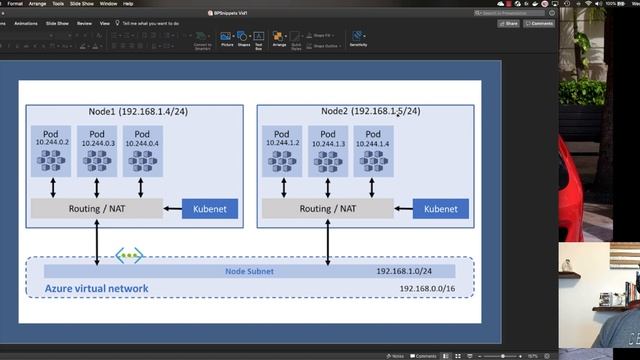Open the Arrange menu
Image resolution: width=640 pixels, height=360 pixels.
coord(37,4)
